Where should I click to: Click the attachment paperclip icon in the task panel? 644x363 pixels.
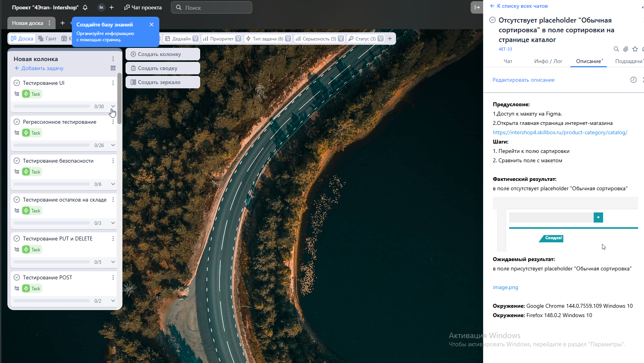(x=626, y=49)
